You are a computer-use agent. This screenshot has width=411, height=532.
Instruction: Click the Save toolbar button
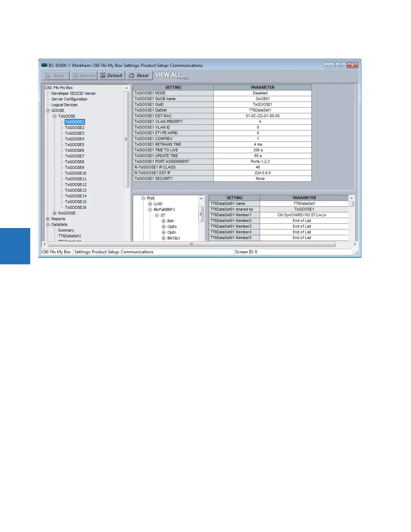coord(56,76)
